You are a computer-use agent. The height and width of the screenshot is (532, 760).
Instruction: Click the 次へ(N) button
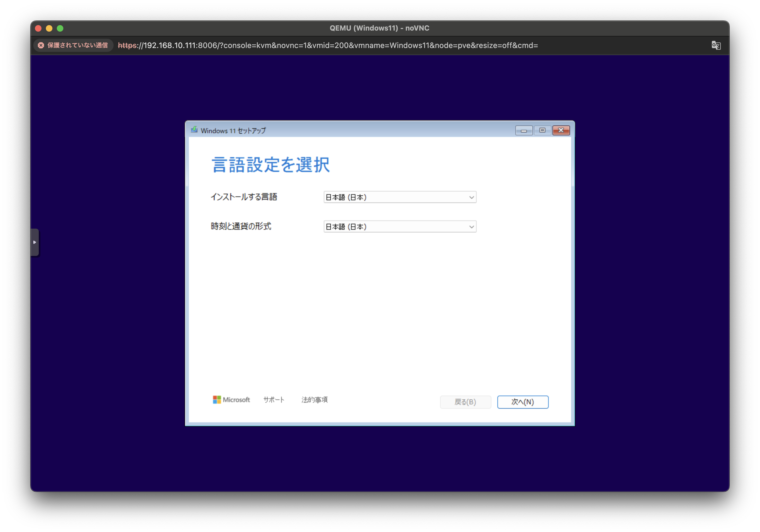coord(523,402)
